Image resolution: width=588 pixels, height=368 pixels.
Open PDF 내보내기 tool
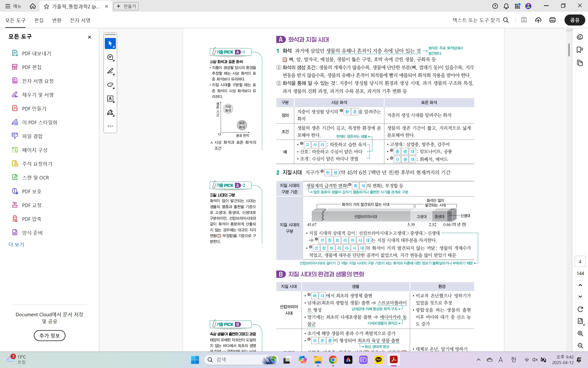[x=37, y=53]
